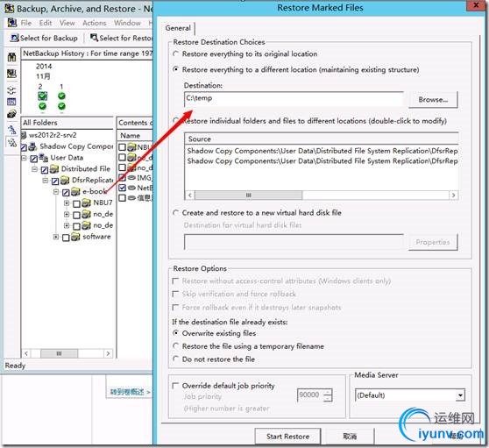Open the Edit menu
The image size is (489, 448).
(46, 23)
